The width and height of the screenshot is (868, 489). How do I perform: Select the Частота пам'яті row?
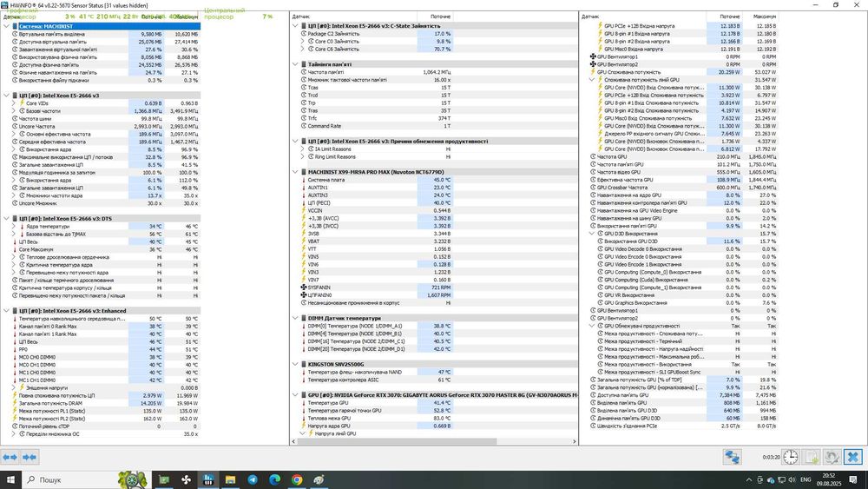pos(377,72)
